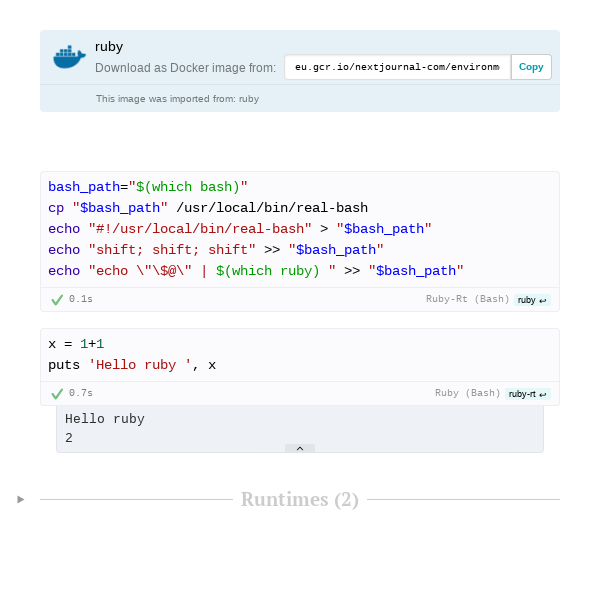Collapse the Hello ruby output panel

click(x=300, y=448)
